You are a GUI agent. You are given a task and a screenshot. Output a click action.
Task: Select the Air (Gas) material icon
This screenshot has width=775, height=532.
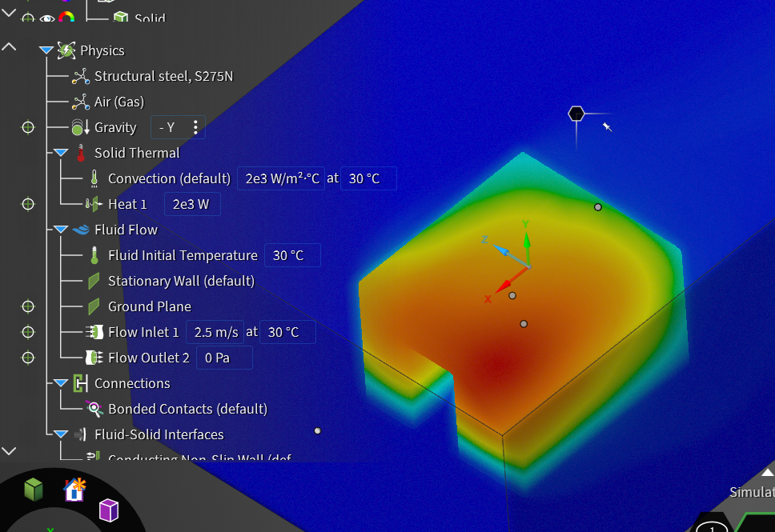pos(81,102)
